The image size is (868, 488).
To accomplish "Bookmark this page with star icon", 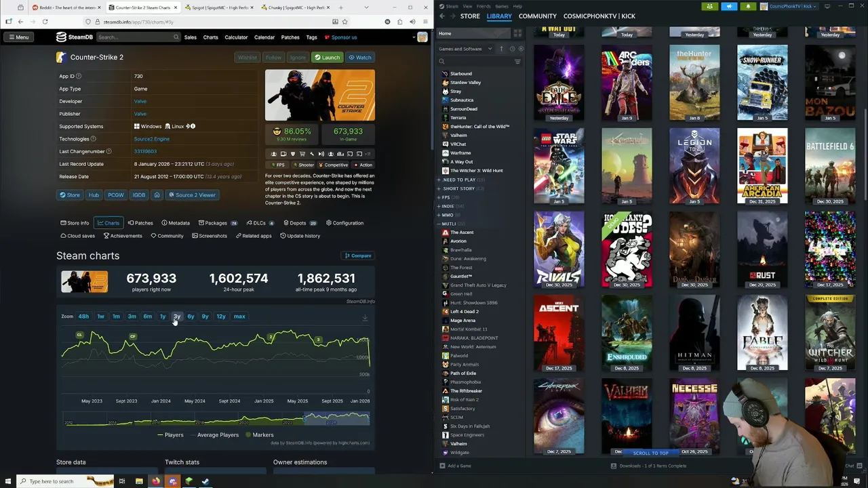I will [344, 22].
